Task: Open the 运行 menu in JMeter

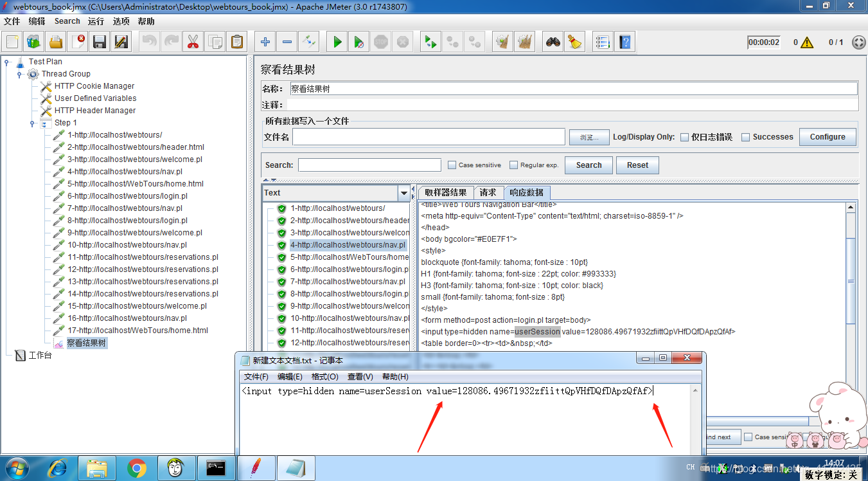Action: click(96, 21)
